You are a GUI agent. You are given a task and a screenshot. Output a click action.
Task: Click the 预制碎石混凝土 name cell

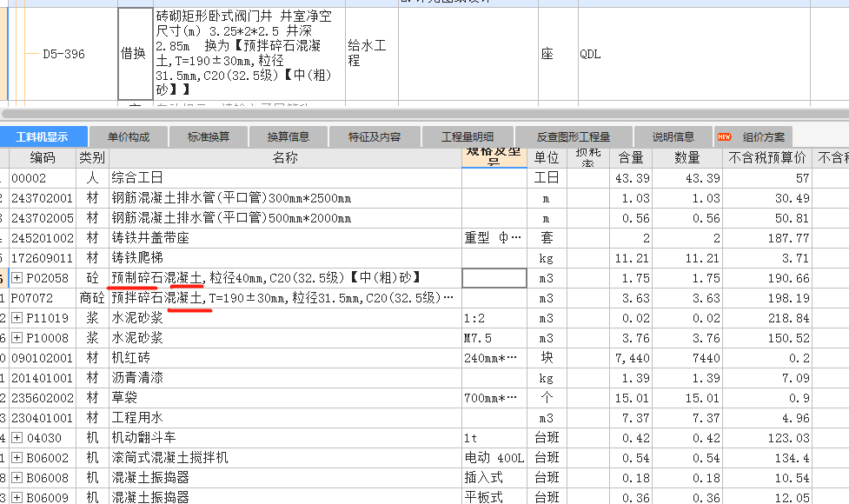click(285, 278)
